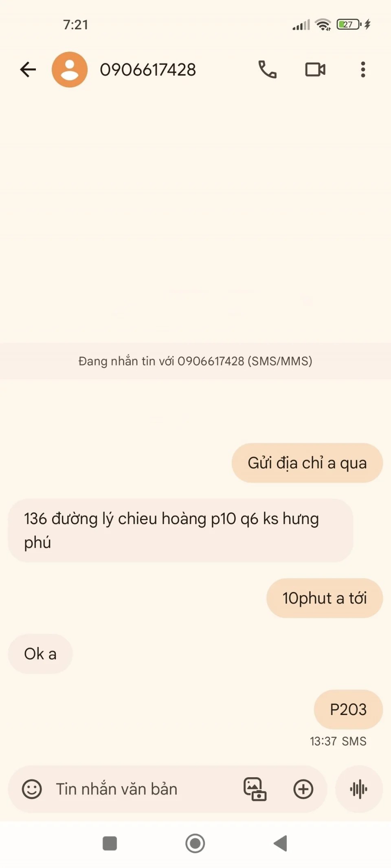The image size is (391, 868).
Task: Tap the 'P203' sent message
Action: coord(348,709)
